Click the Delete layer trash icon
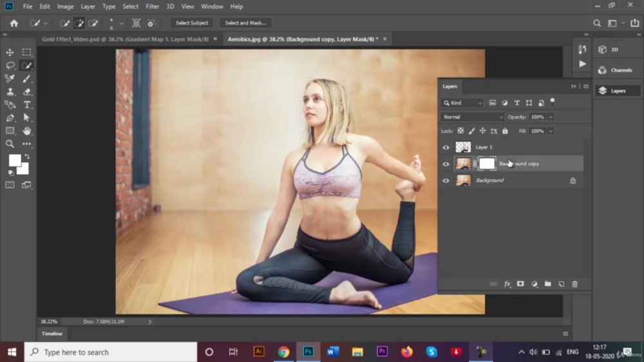 (574, 284)
